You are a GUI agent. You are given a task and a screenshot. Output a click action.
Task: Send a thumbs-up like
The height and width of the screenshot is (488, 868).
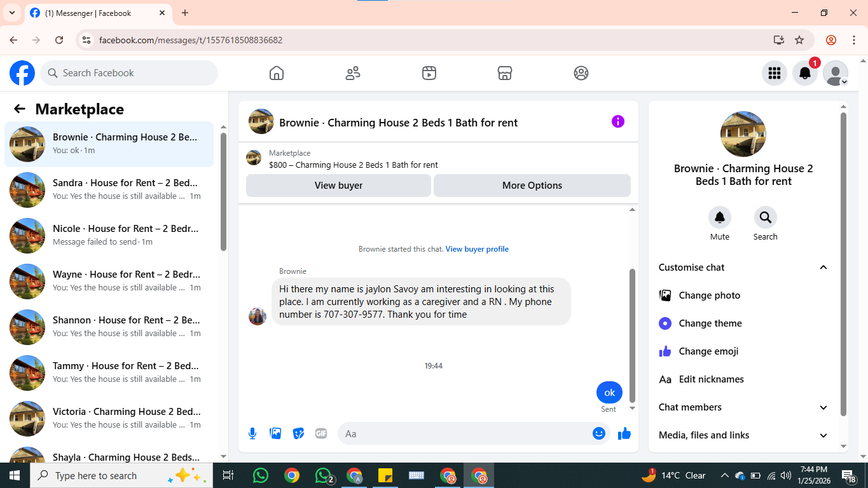click(624, 433)
